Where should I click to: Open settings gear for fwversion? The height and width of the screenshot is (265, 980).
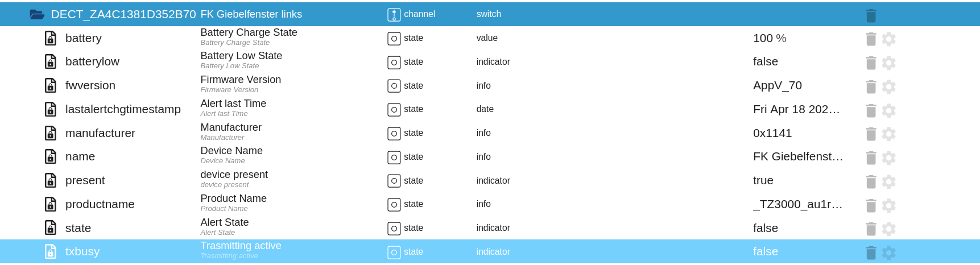tap(888, 86)
